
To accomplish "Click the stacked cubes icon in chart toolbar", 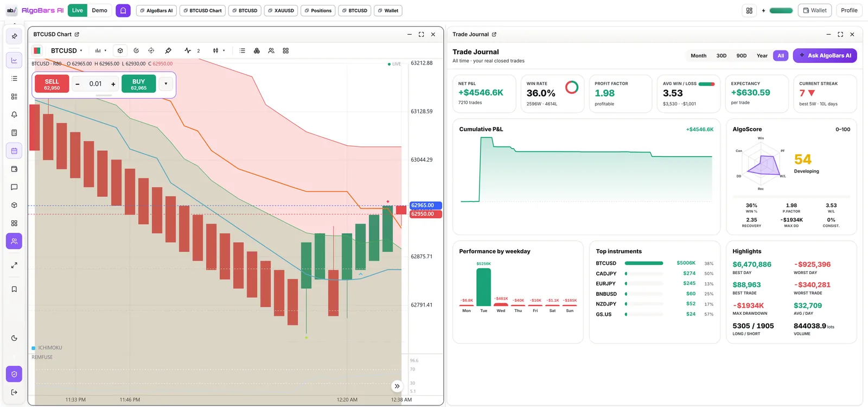I will tap(257, 50).
